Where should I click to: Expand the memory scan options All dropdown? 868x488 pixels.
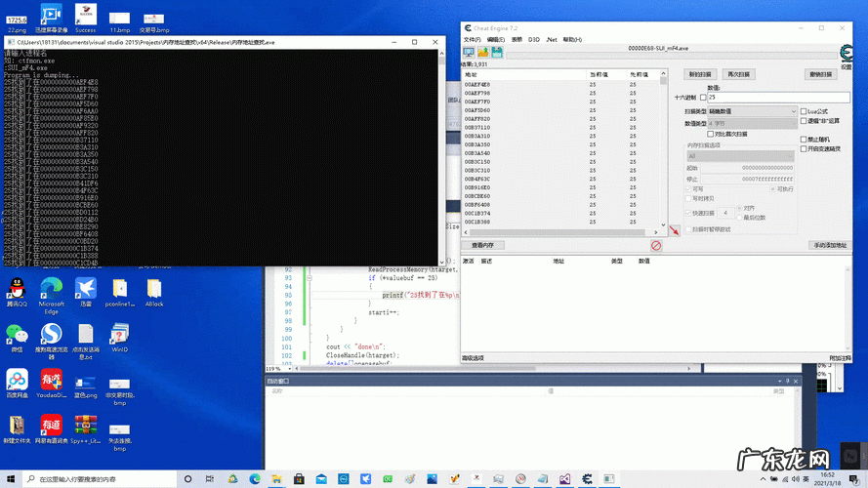(x=740, y=156)
